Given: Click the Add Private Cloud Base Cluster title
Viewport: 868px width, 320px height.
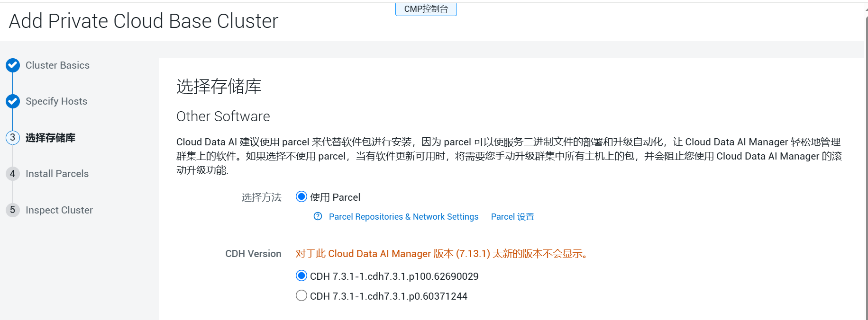Looking at the screenshot, I should 144,21.
